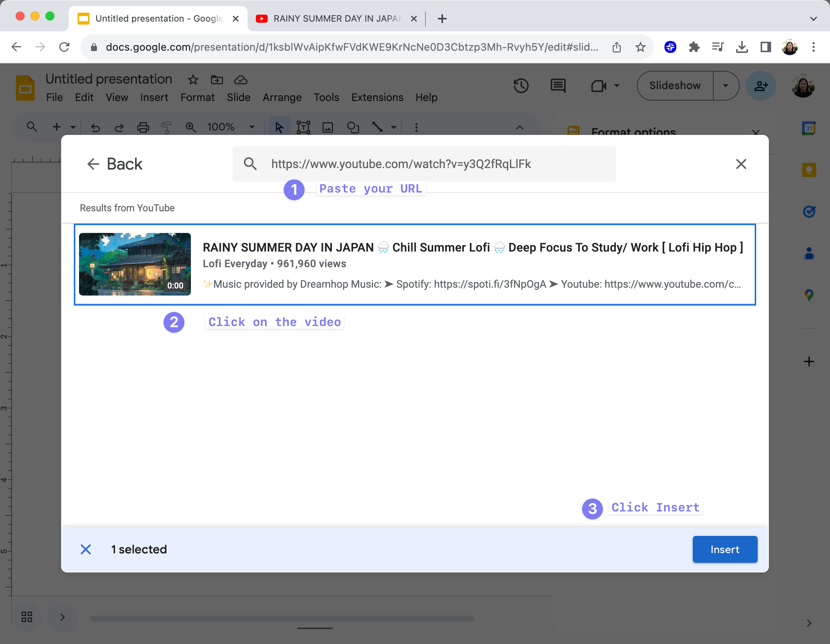
Task: Open the Edit menu
Action: [84, 97]
